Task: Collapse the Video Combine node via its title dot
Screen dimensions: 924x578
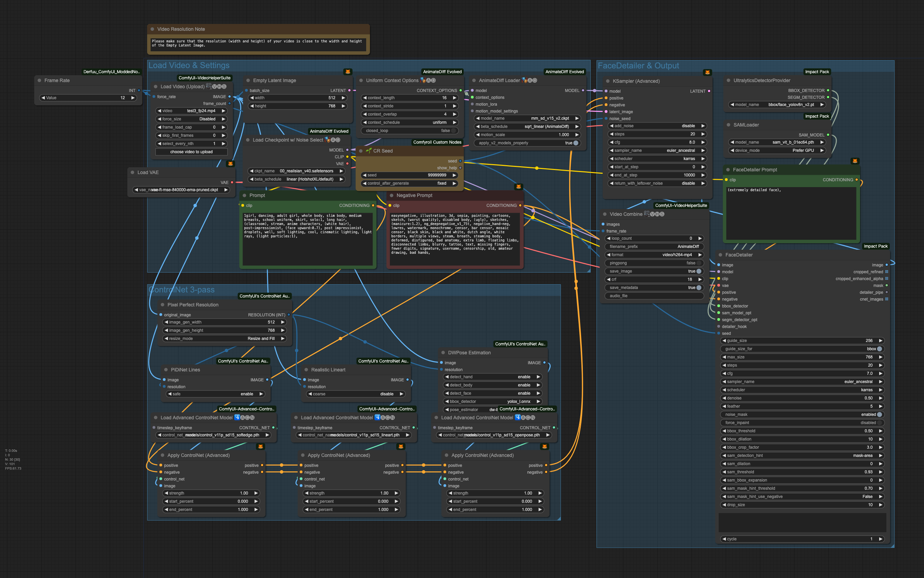Action: point(605,214)
